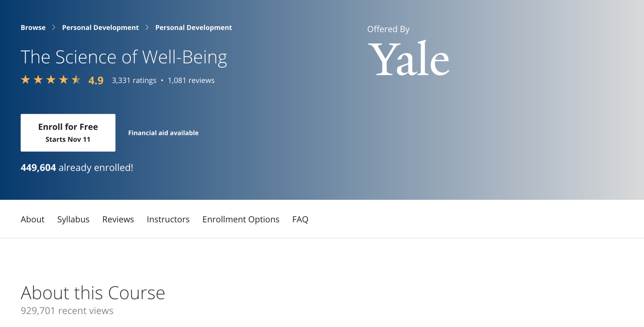Open the Enrollment Options tab
644x327 pixels.
coord(241,219)
